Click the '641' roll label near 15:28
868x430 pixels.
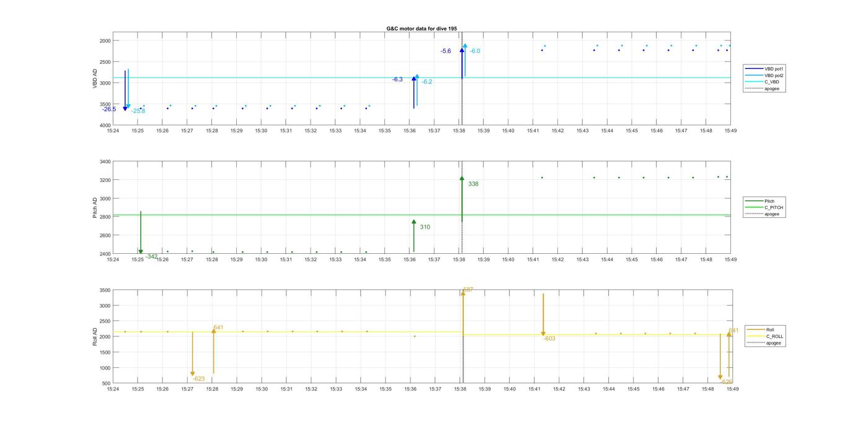tap(218, 328)
